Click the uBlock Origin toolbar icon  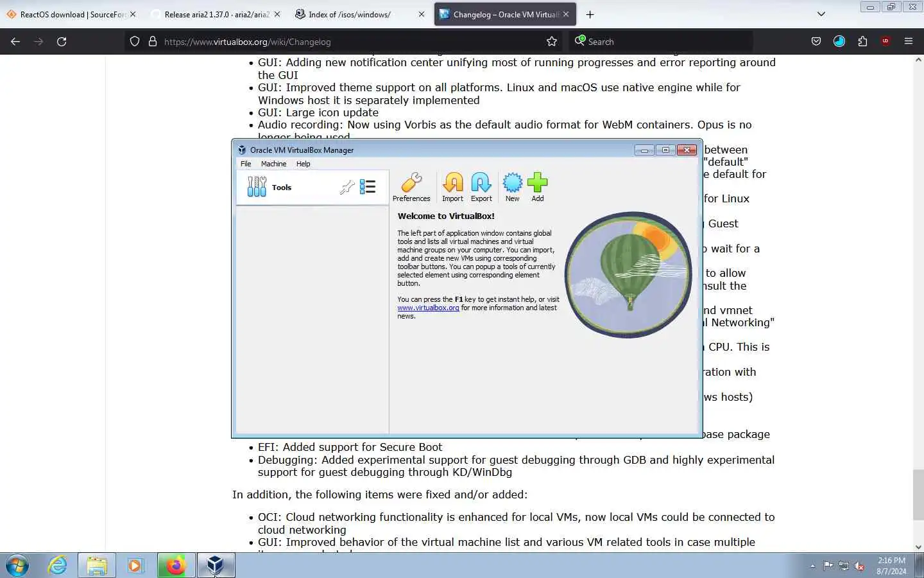click(886, 42)
